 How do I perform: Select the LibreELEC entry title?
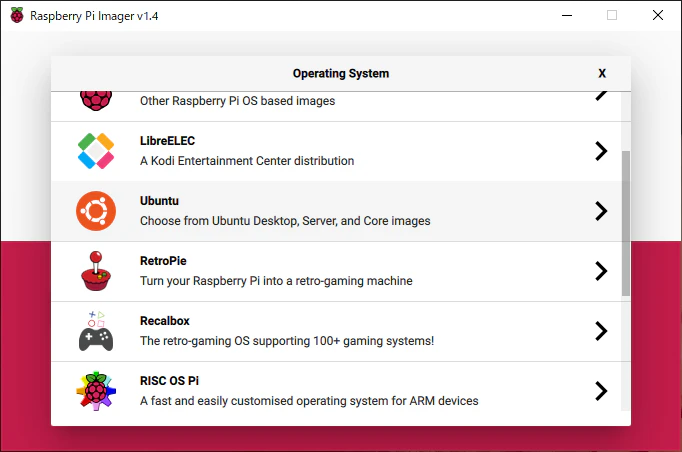tap(167, 141)
